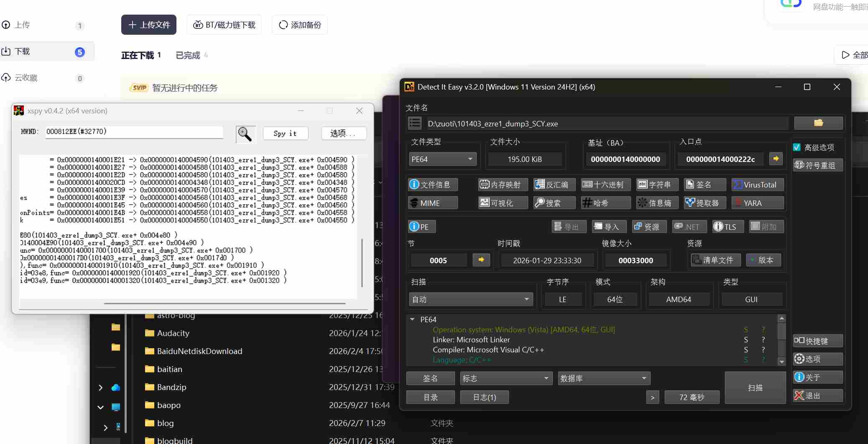The height and width of the screenshot is (444, 868).
Task: Open the PE64 file type dropdown
Action: click(442, 159)
